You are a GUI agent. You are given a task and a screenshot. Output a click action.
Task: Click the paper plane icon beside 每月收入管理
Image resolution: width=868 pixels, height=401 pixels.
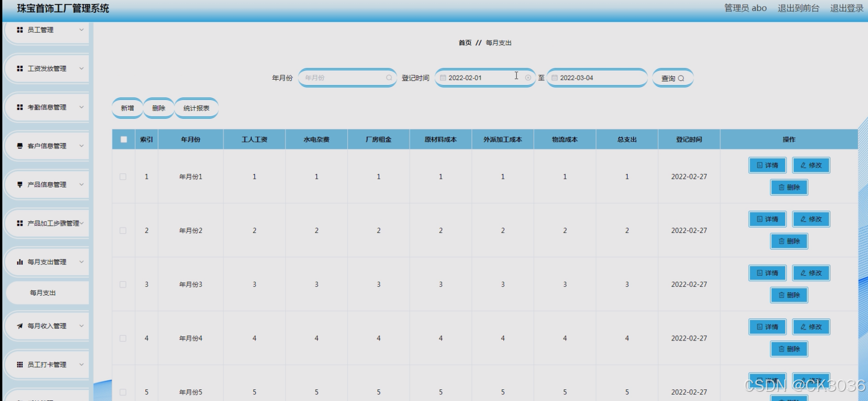(x=20, y=326)
